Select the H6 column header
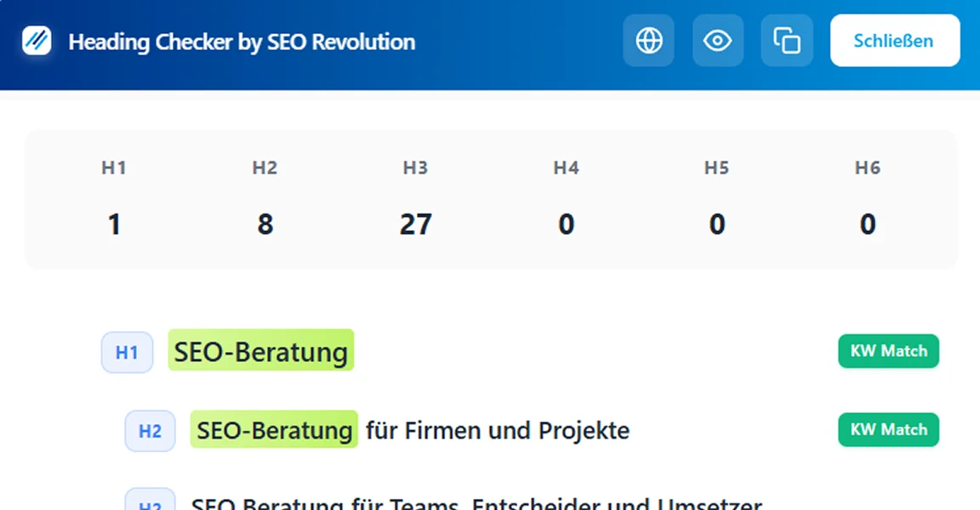 868,167
